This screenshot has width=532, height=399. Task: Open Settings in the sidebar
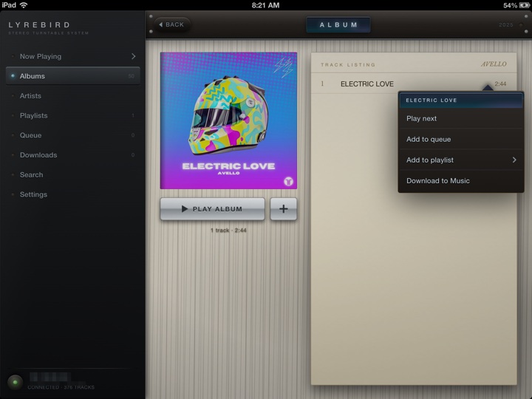tap(72, 194)
